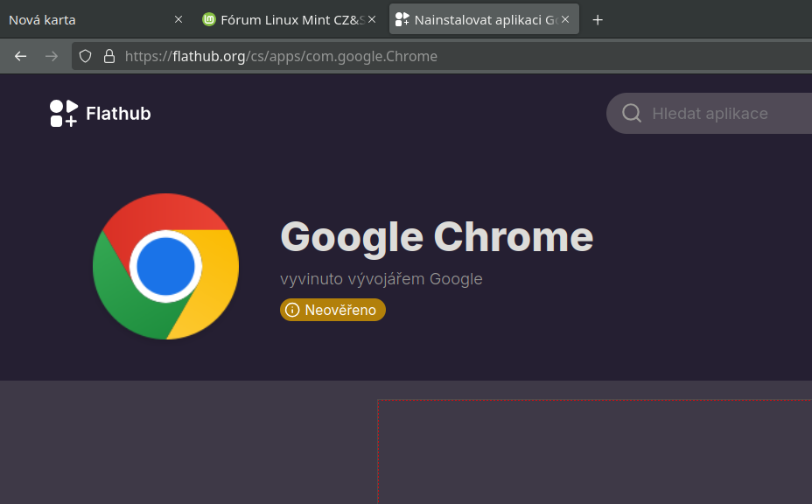Click the Flathub logo icon

(x=64, y=113)
